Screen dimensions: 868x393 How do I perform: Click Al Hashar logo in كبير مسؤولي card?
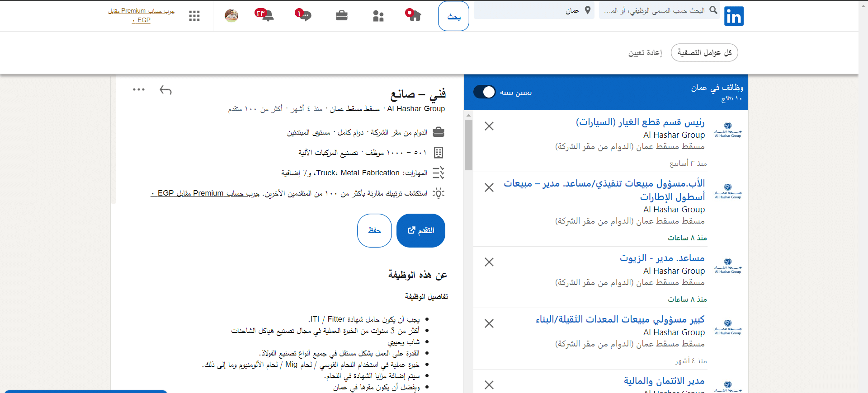click(728, 327)
